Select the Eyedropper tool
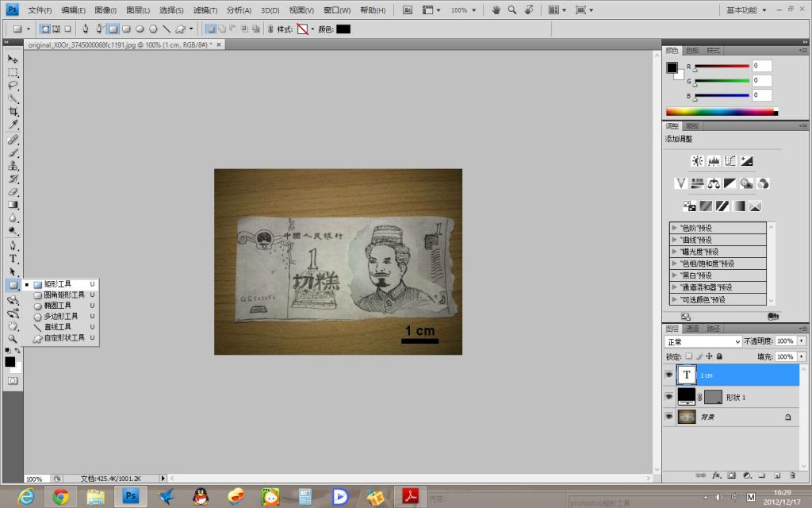 (x=13, y=125)
